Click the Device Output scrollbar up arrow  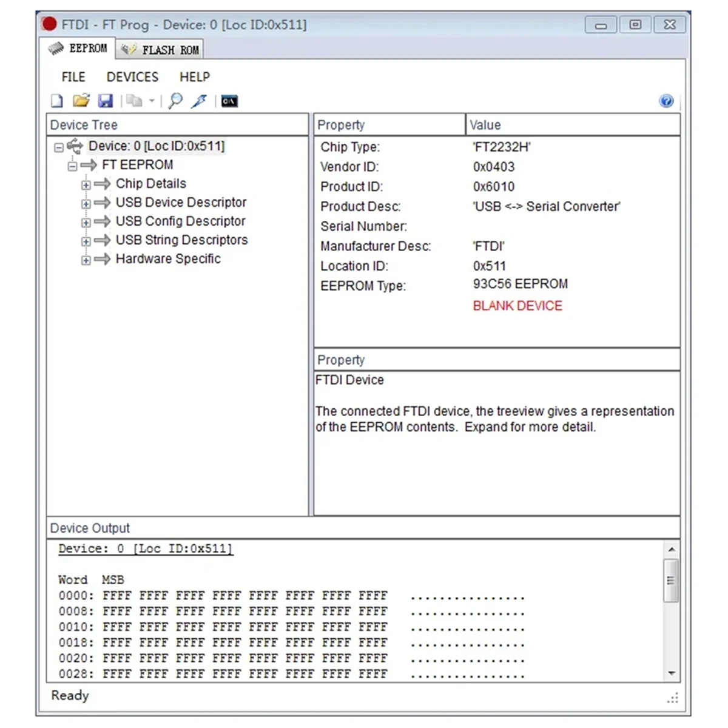[x=672, y=549]
